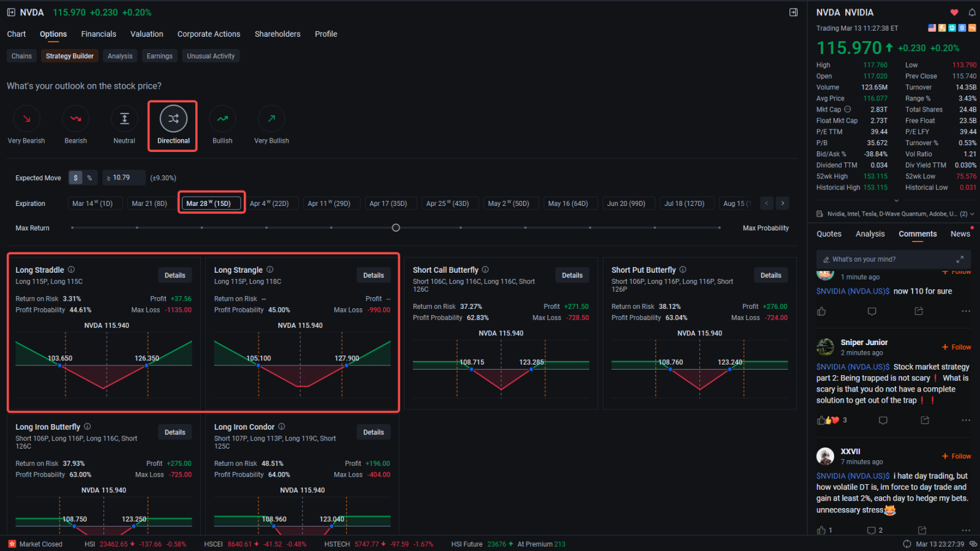Choose the Directional outlook icon
Screen dimensions: 980x551
click(x=173, y=119)
